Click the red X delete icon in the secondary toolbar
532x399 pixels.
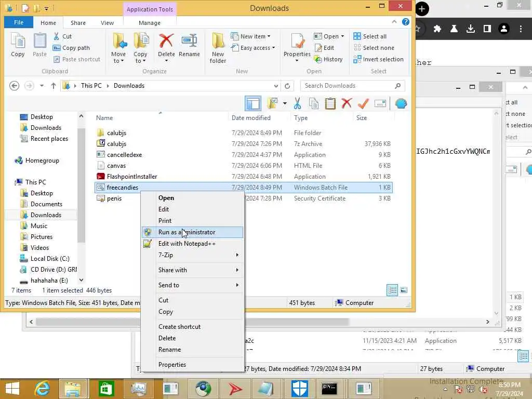pos(347,103)
